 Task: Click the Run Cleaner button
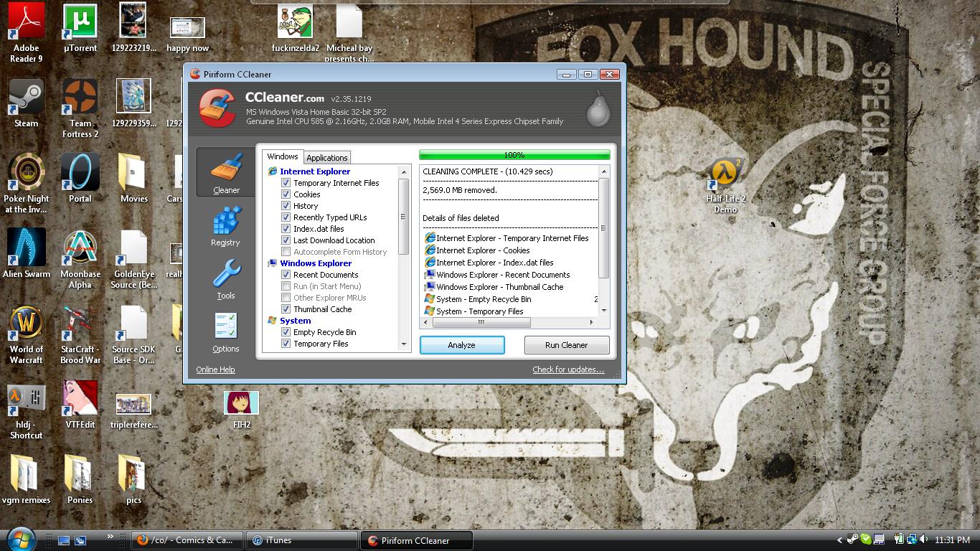point(566,345)
